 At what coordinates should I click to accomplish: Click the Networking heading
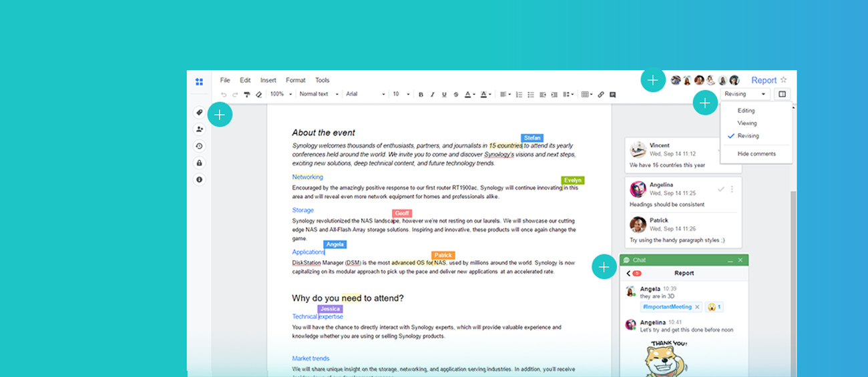307,177
